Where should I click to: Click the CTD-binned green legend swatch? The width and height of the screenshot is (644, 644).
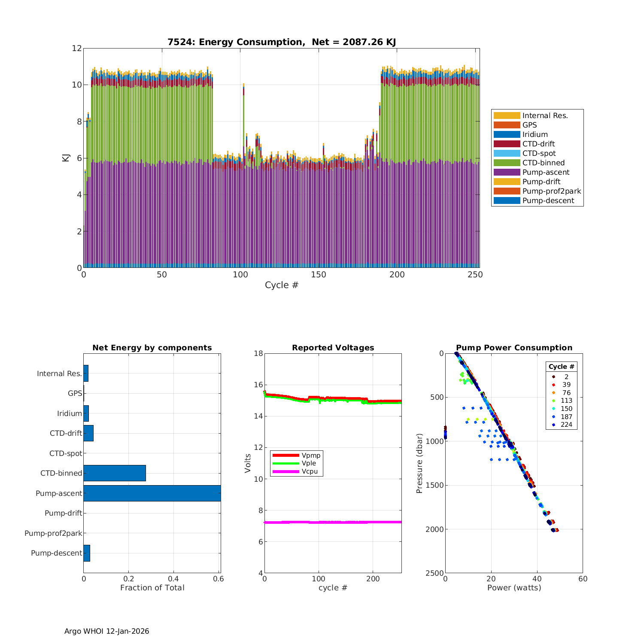[507, 163]
